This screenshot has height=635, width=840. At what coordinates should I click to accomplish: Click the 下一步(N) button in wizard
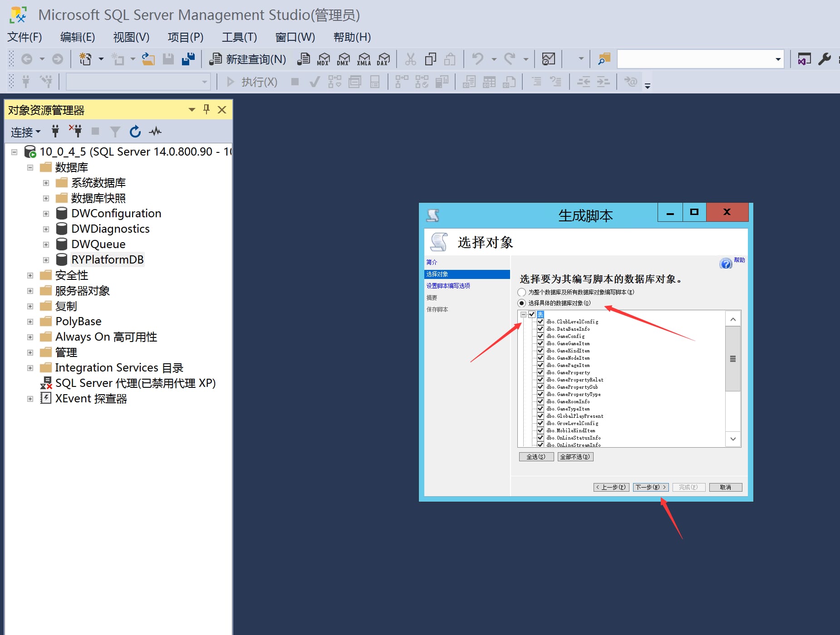click(x=650, y=487)
